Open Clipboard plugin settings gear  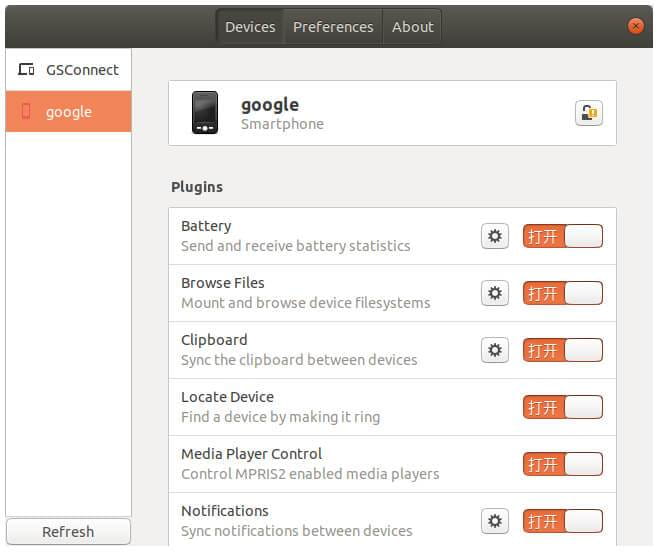click(495, 350)
